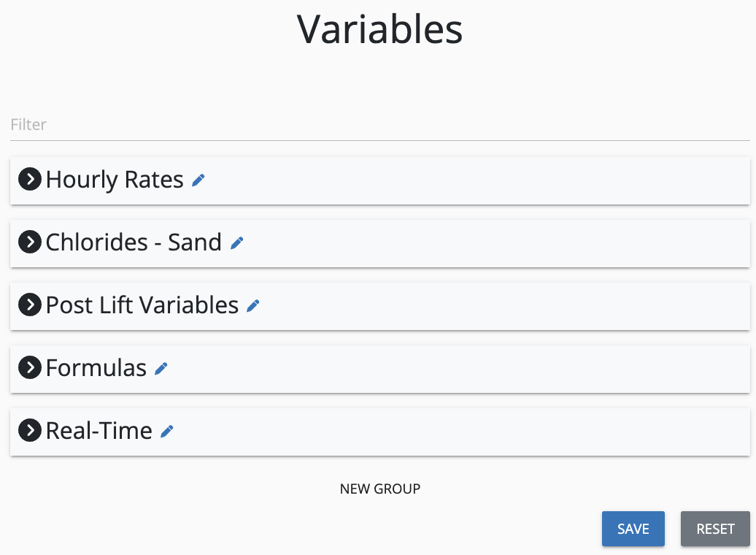Click the chevron icon on the Hourly Rates row

click(x=29, y=179)
